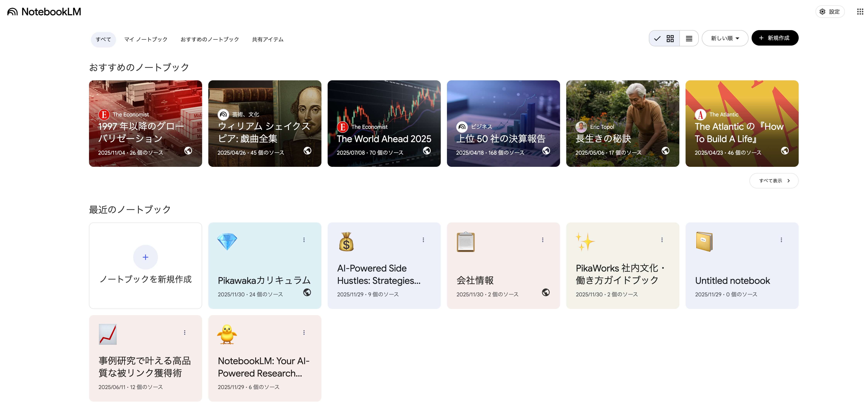Click the globe icon on Pikawakaカリキュラム card
The image size is (868, 419).
pos(307,292)
